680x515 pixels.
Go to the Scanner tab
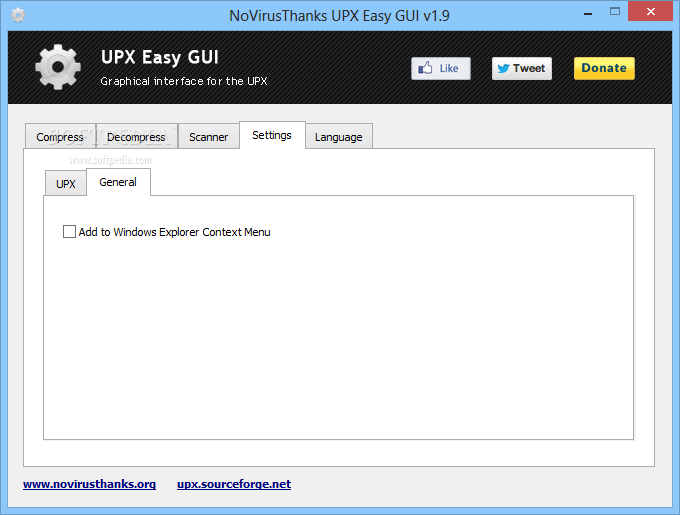tap(209, 137)
